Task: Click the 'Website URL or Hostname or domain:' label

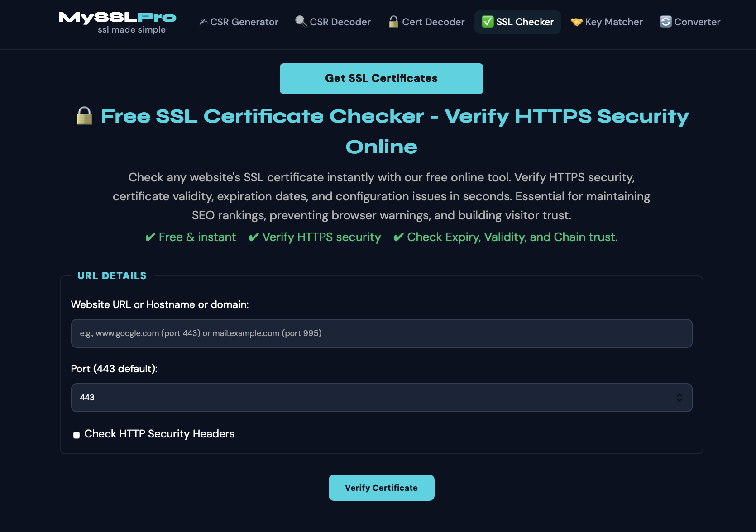Action: [160, 304]
